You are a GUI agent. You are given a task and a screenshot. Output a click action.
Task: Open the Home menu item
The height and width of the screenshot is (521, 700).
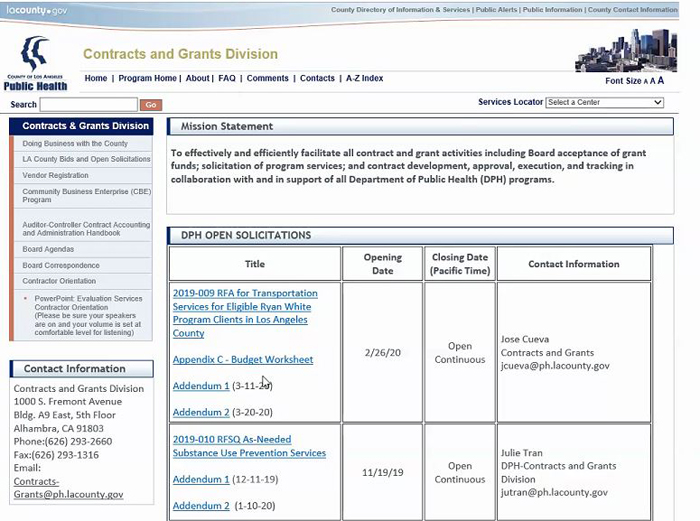(96, 78)
